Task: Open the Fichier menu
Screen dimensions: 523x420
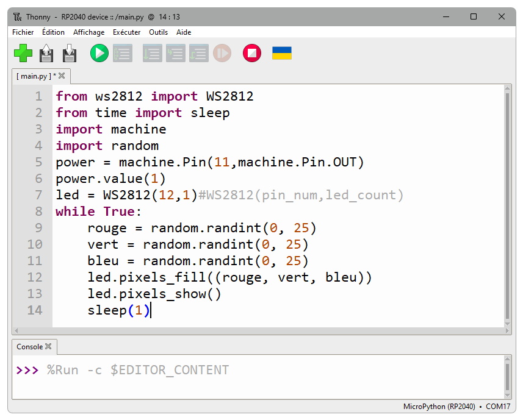Action: [23, 32]
